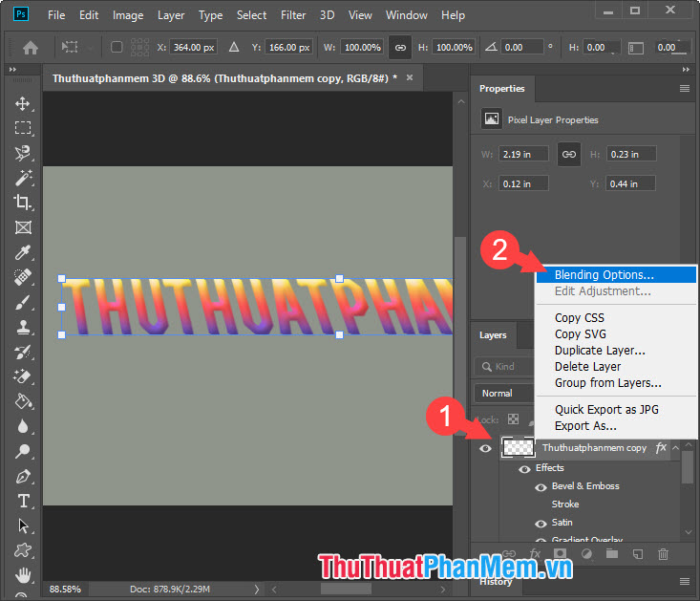This screenshot has height=601, width=700.
Task: Select the Dodge tool
Action: click(23, 451)
